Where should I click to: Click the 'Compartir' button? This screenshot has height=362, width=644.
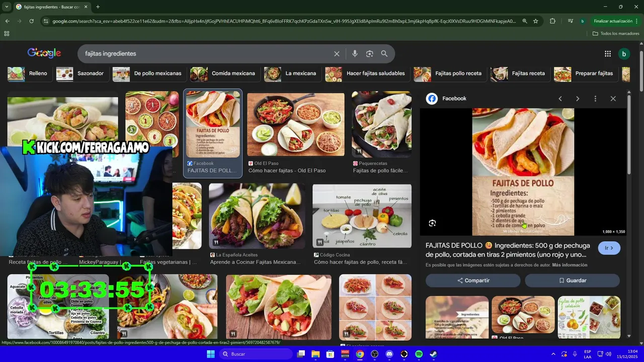(473, 281)
